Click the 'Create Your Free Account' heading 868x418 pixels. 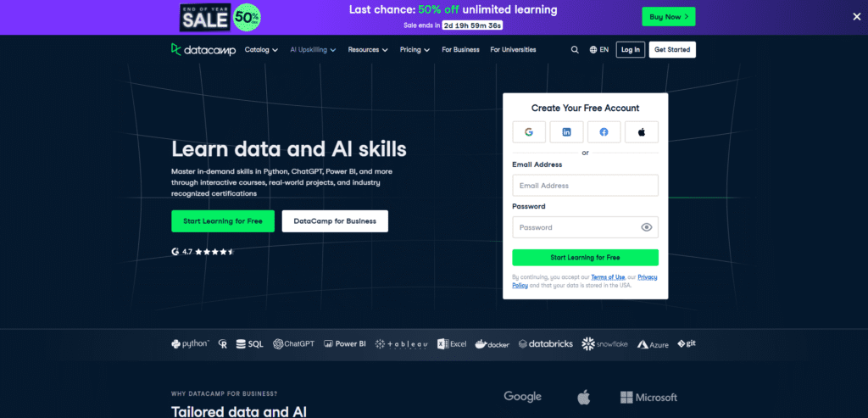coord(585,108)
